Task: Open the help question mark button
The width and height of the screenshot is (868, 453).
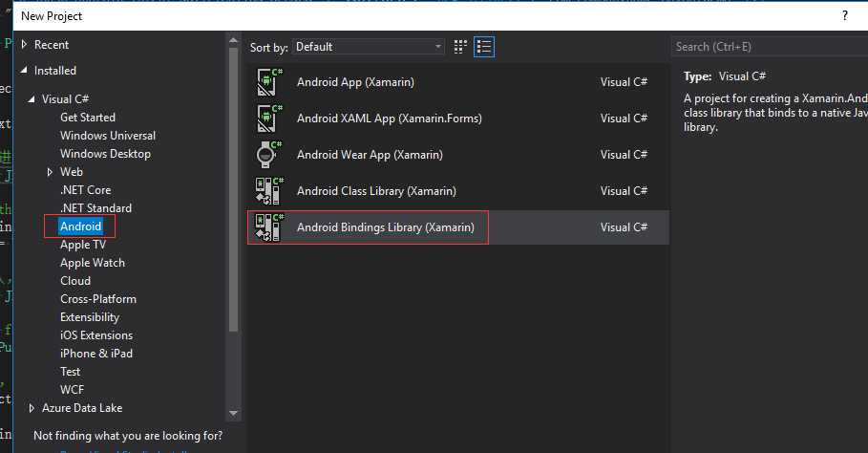Action: tap(845, 15)
